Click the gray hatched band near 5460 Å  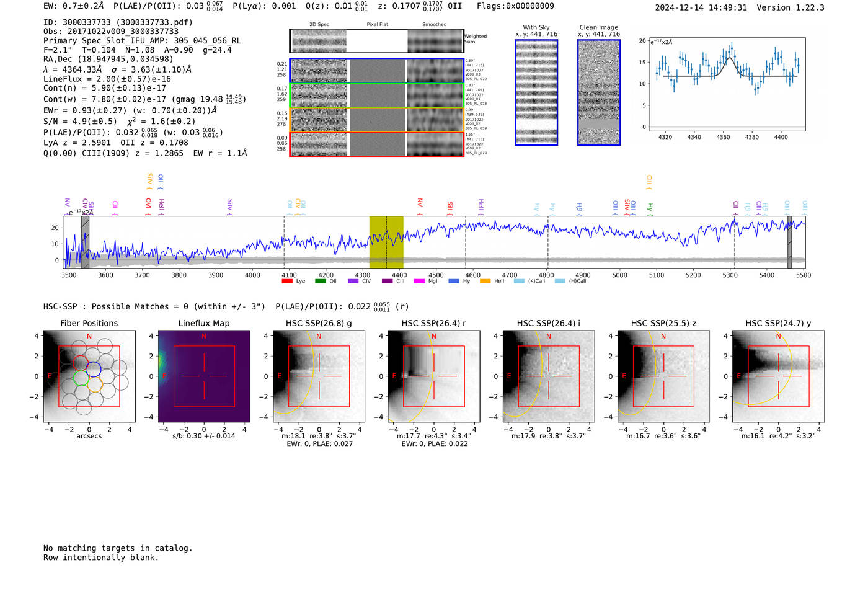pos(789,242)
